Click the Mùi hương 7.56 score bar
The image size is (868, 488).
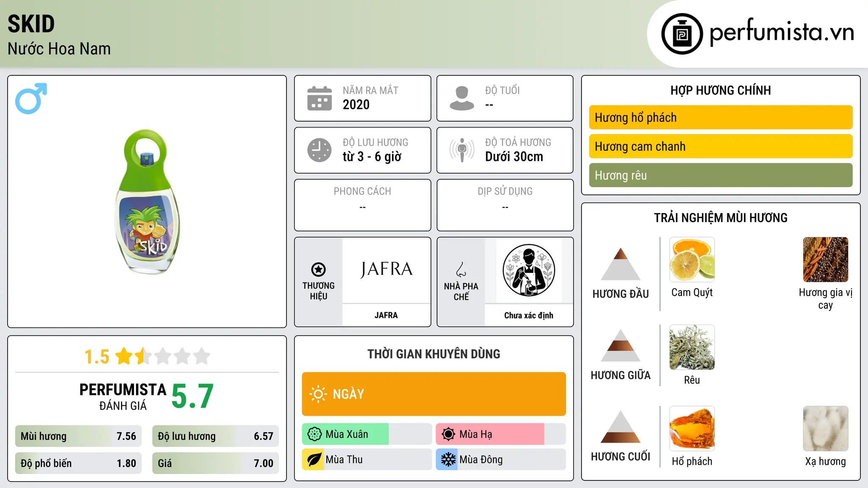78,436
